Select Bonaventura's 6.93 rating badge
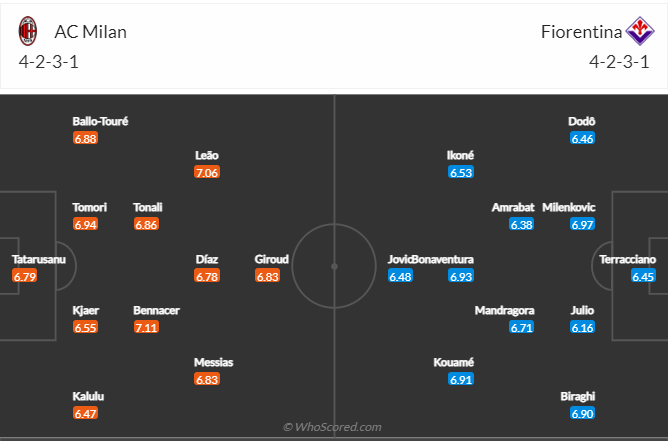 tap(461, 276)
